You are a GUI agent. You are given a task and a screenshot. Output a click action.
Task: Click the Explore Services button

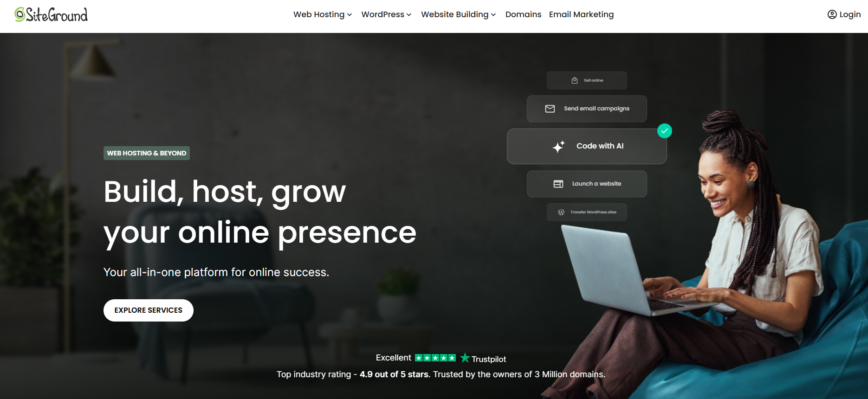click(149, 310)
